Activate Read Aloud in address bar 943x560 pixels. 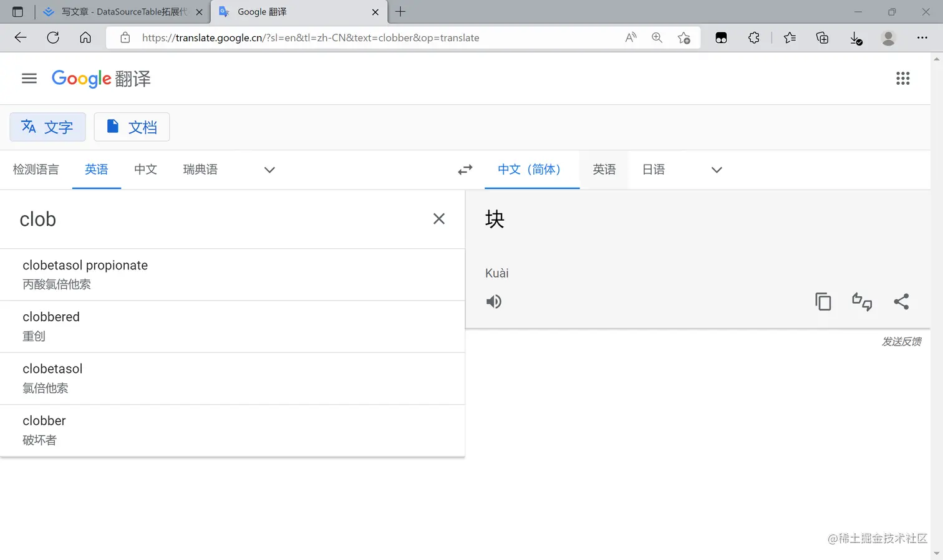631,37
